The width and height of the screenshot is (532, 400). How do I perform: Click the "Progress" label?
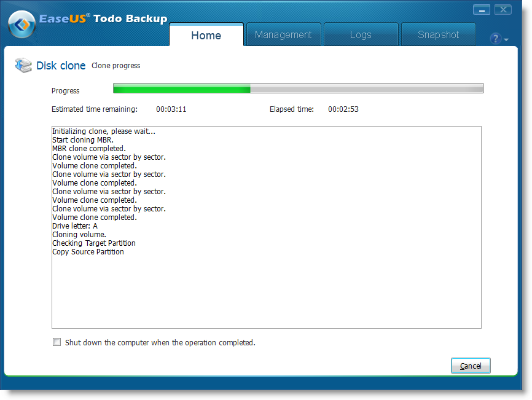[x=66, y=90]
